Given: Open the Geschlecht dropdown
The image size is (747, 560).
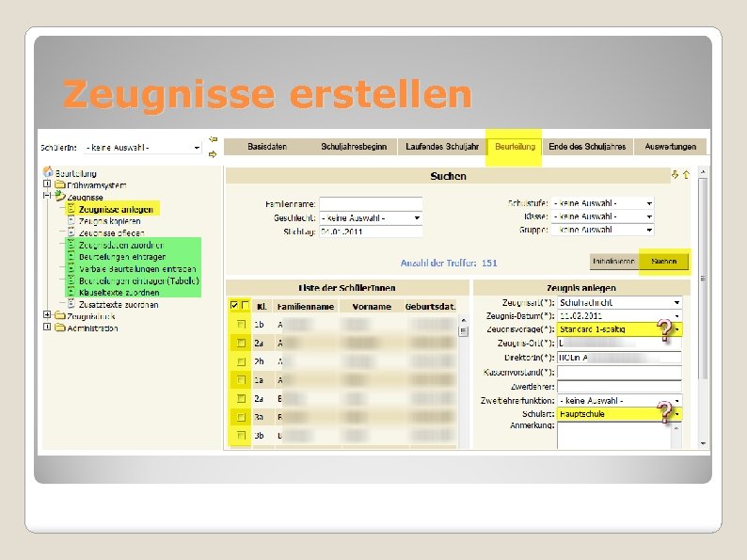Looking at the screenshot, I should (417, 218).
